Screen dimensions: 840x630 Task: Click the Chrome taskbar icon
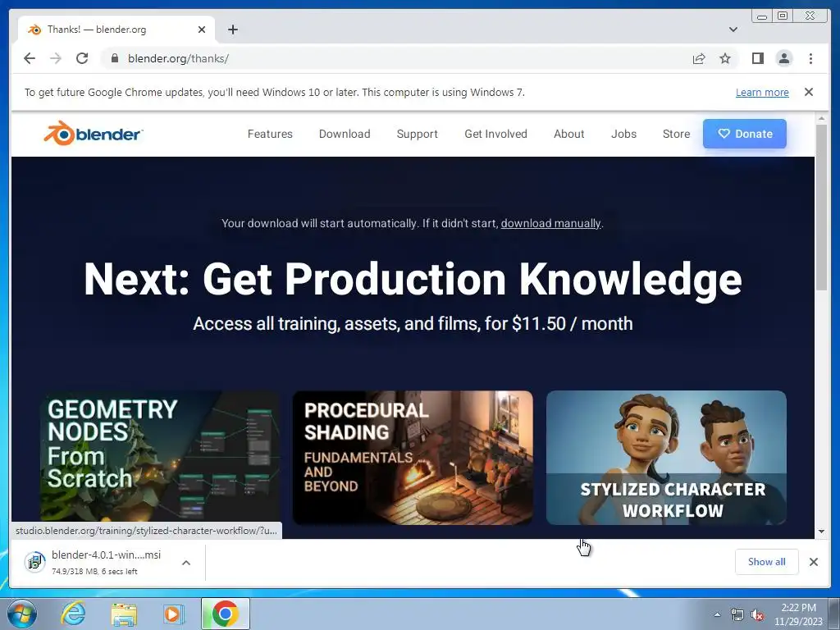coord(226,614)
